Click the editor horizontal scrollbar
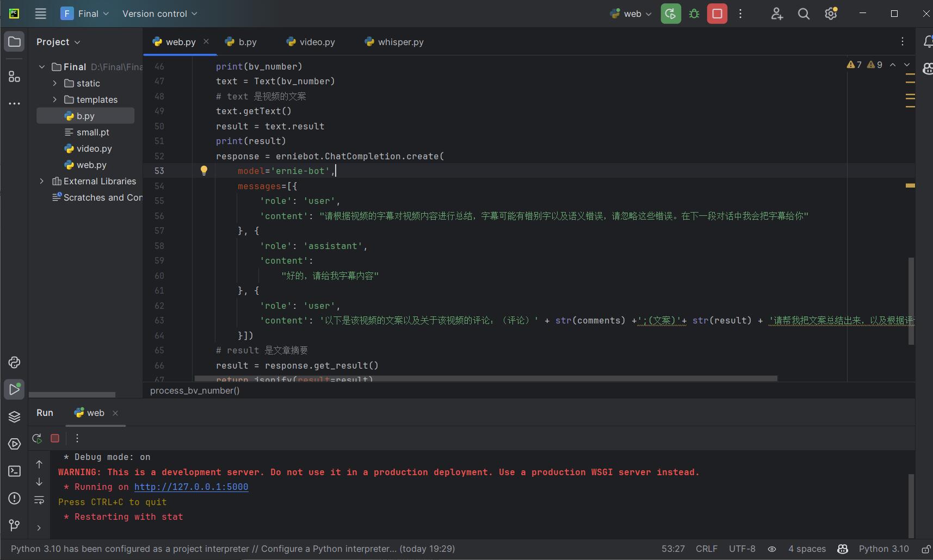 485,378
